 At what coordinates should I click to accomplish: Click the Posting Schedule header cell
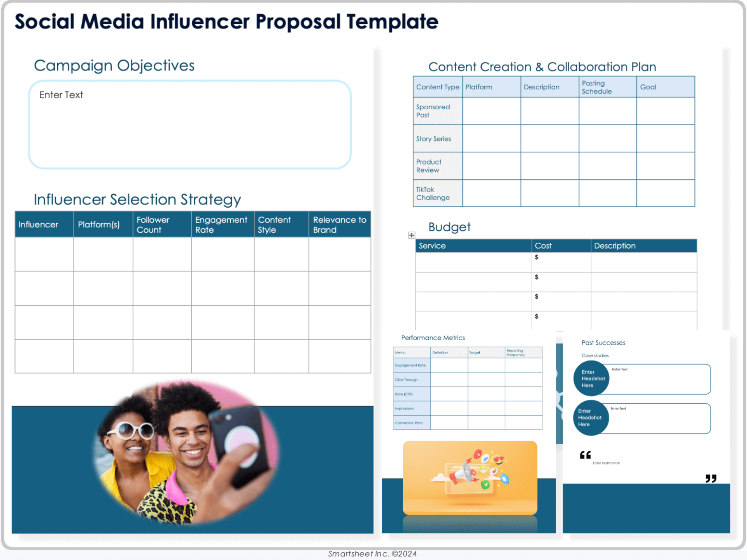[x=608, y=87]
